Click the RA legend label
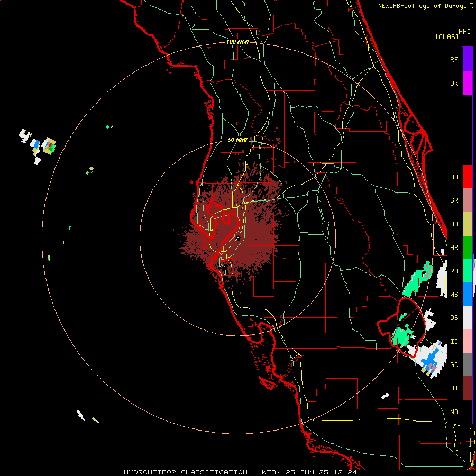The image size is (476, 476). point(454,271)
